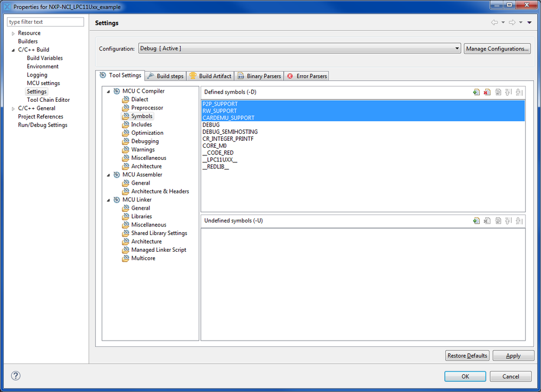Open Project References page

(41, 116)
